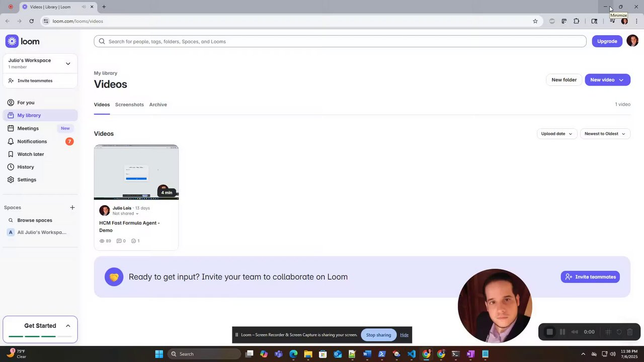
Task: Switch to the Screenshots tab
Action: click(129, 105)
